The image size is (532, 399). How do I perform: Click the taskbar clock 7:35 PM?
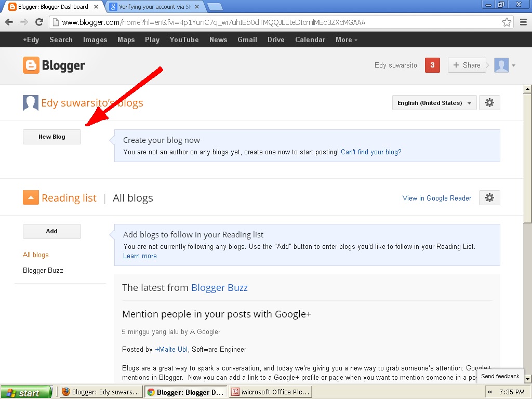tap(512, 392)
